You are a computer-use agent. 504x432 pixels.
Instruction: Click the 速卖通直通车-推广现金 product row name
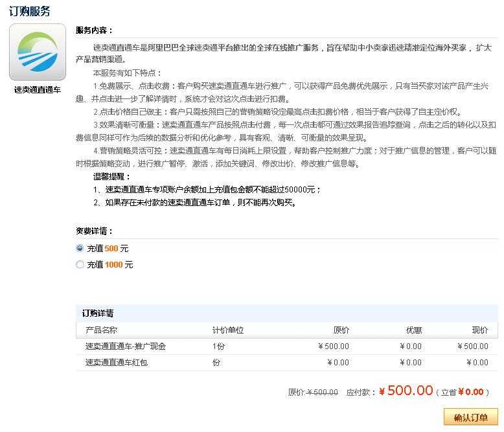[126, 346]
